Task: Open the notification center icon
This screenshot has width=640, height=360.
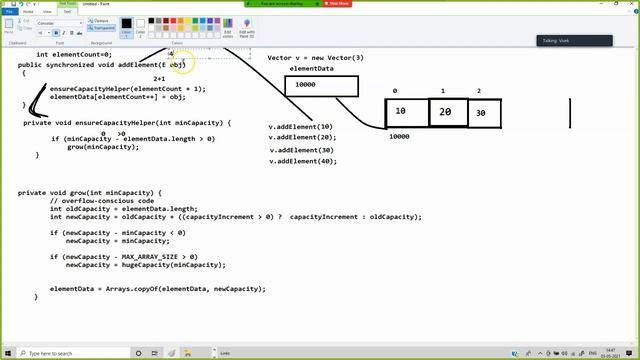Action: (629, 353)
